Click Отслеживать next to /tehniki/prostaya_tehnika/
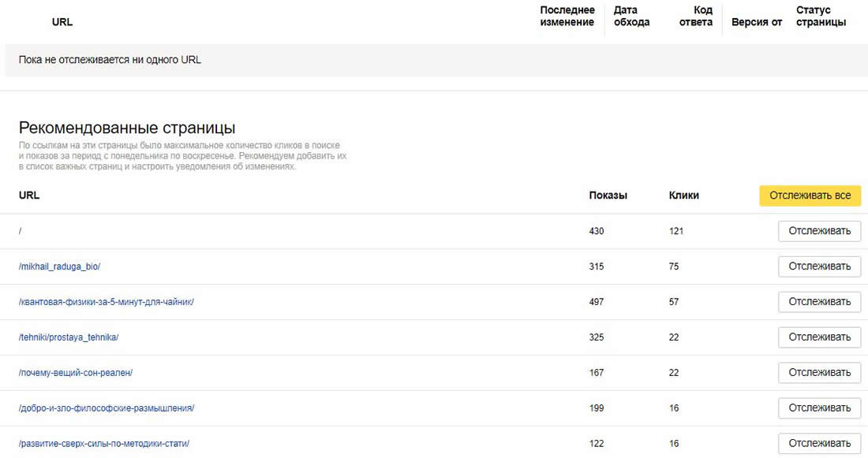This screenshot has width=868, height=458. coord(819,337)
